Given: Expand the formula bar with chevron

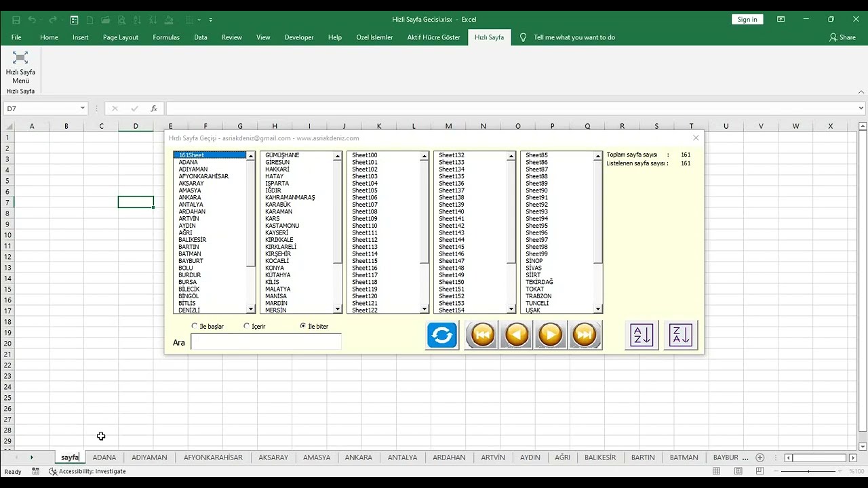Looking at the screenshot, I should (x=861, y=108).
